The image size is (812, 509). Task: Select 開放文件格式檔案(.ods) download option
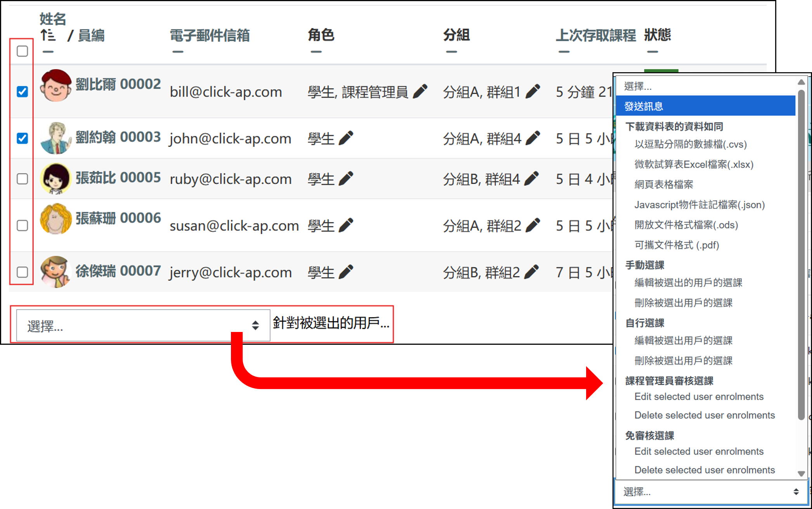(686, 225)
